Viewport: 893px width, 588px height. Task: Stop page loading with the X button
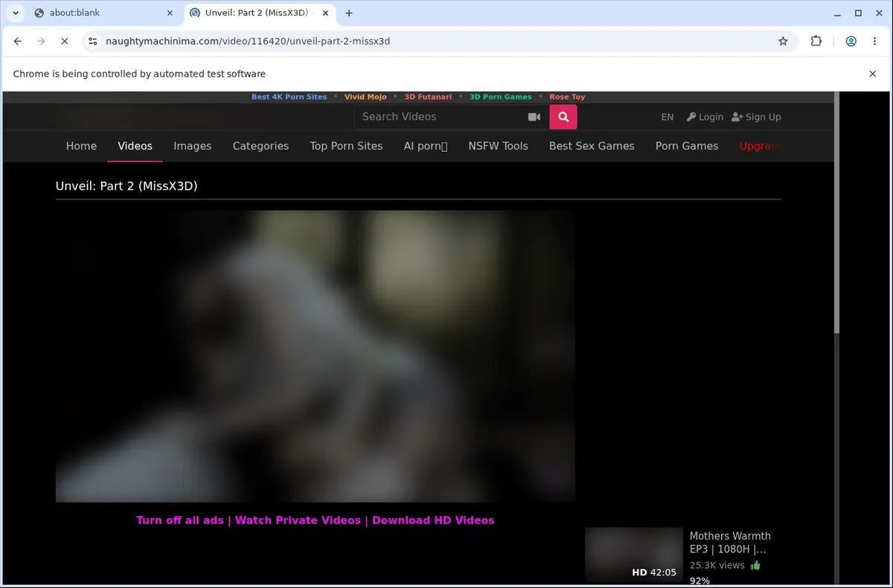click(65, 42)
